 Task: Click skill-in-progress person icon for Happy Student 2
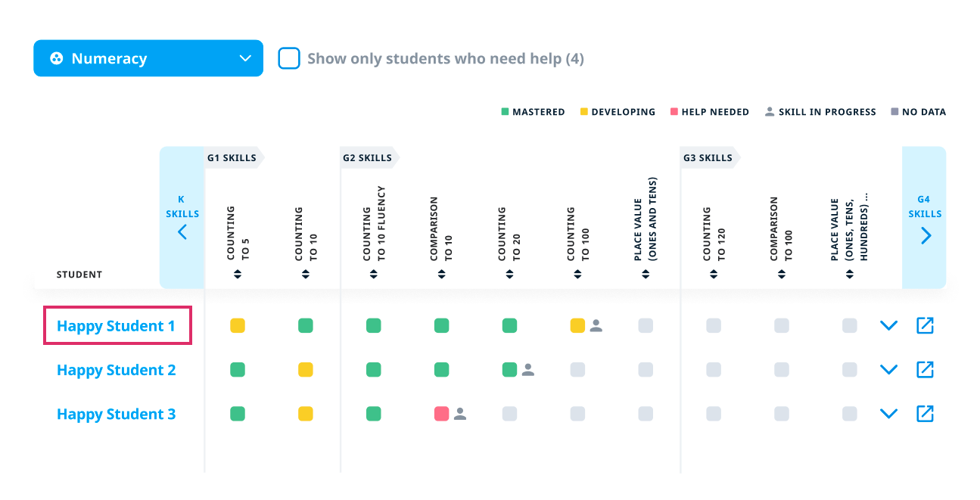coord(528,370)
